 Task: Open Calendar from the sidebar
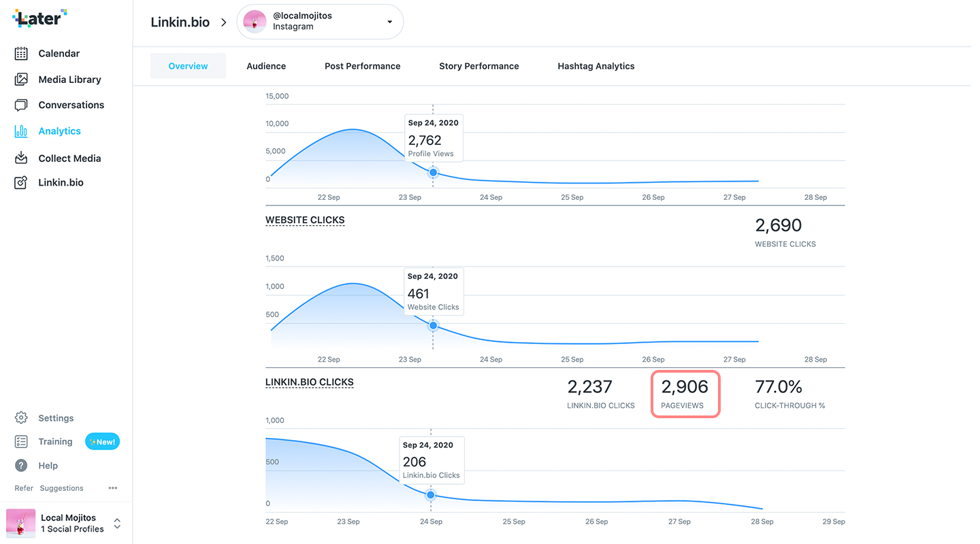(x=59, y=53)
